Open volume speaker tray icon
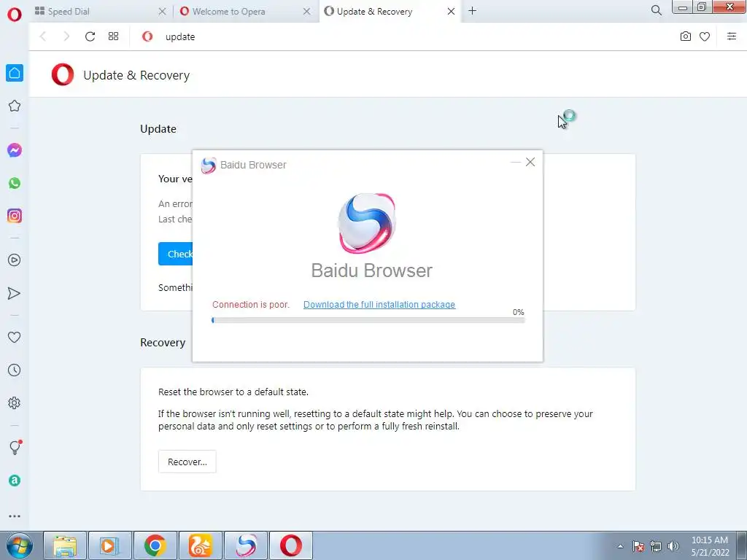The image size is (747, 560). coord(673,546)
